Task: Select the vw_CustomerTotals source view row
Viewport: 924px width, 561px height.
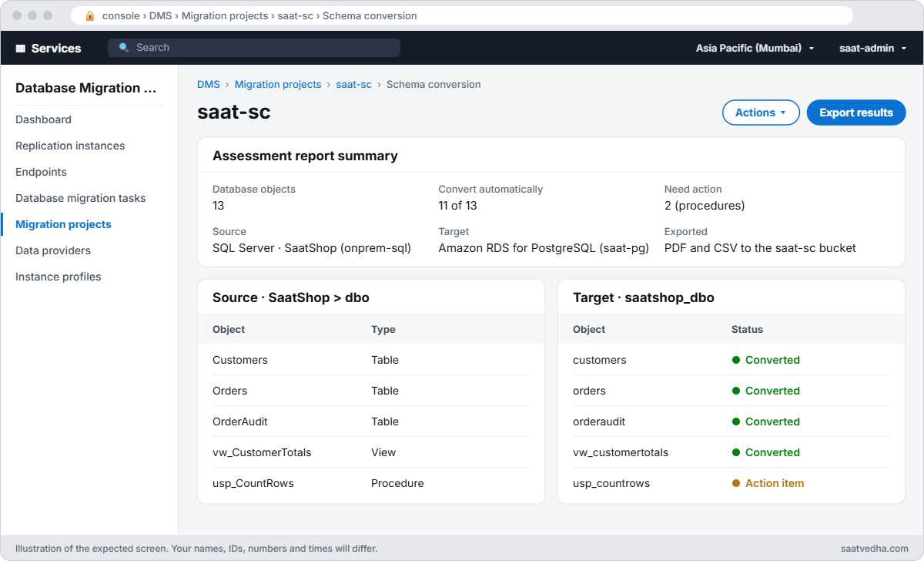Action: (371, 452)
